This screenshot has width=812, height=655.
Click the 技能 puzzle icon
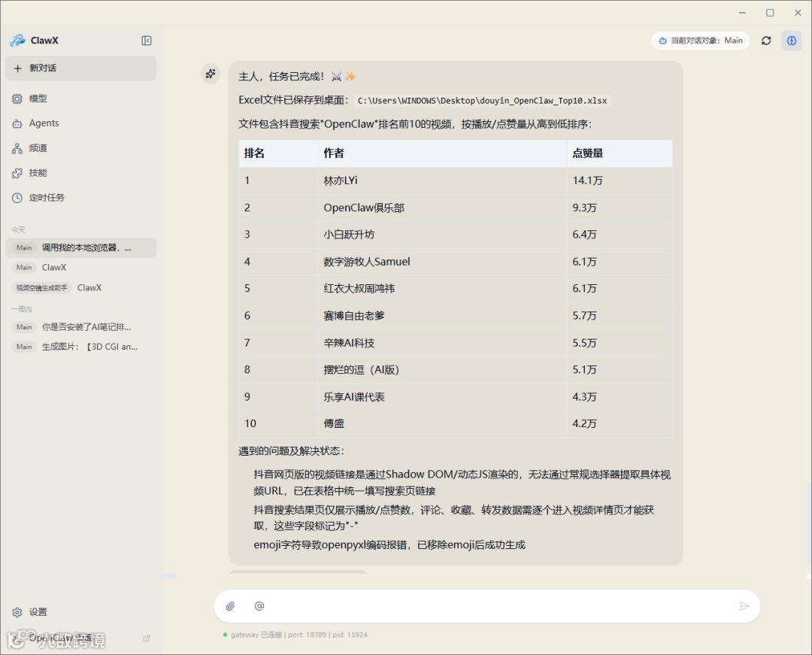pyautogui.click(x=17, y=173)
